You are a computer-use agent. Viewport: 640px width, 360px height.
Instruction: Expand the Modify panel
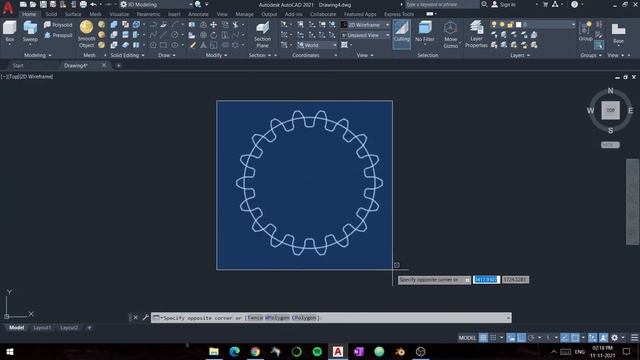point(216,55)
